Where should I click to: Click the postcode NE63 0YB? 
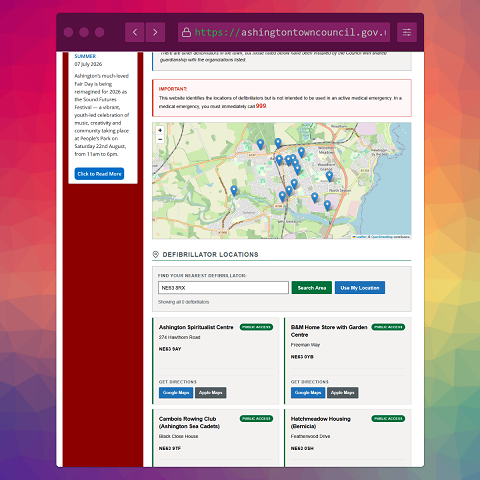(x=302, y=357)
